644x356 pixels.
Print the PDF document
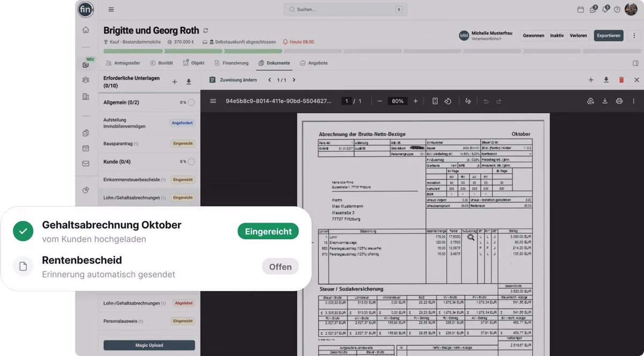tap(619, 101)
